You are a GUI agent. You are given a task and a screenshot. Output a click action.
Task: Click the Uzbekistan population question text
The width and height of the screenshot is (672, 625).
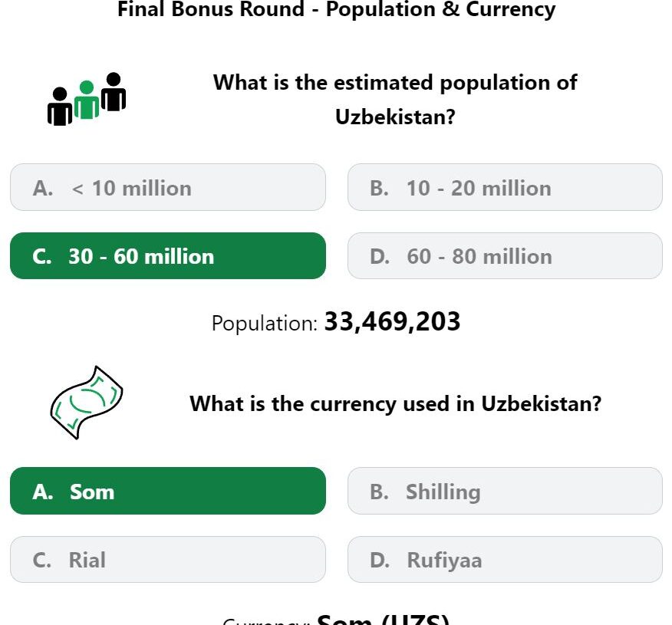click(395, 100)
